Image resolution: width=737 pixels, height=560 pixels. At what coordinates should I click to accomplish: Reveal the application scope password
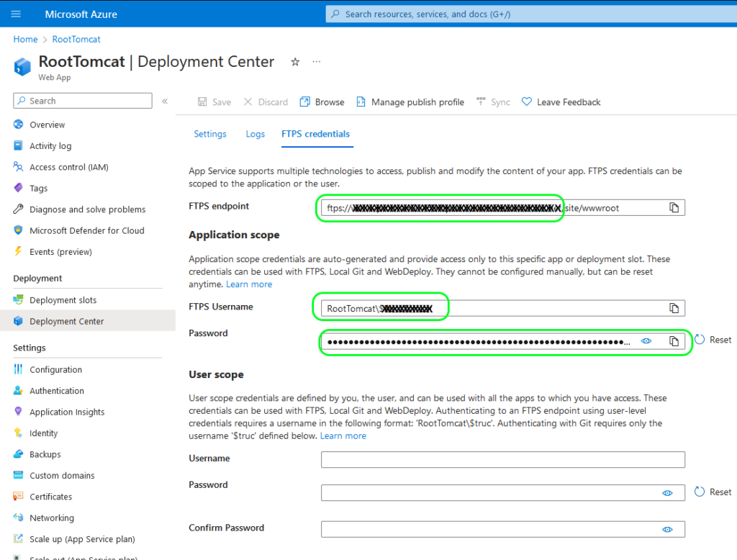(x=646, y=341)
